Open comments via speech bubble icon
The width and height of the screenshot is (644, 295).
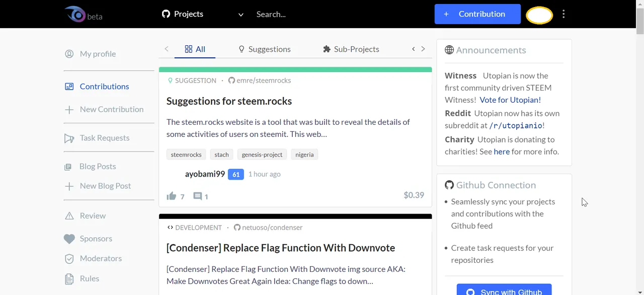click(x=198, y=196)
